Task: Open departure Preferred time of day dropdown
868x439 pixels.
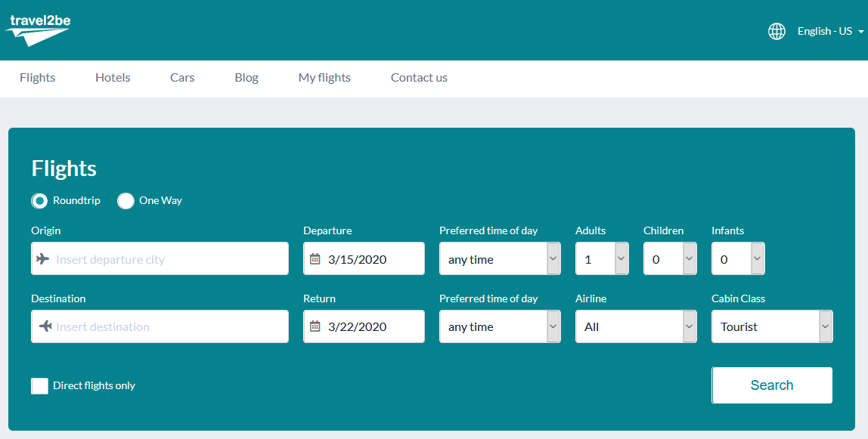Action: point(499,259)
